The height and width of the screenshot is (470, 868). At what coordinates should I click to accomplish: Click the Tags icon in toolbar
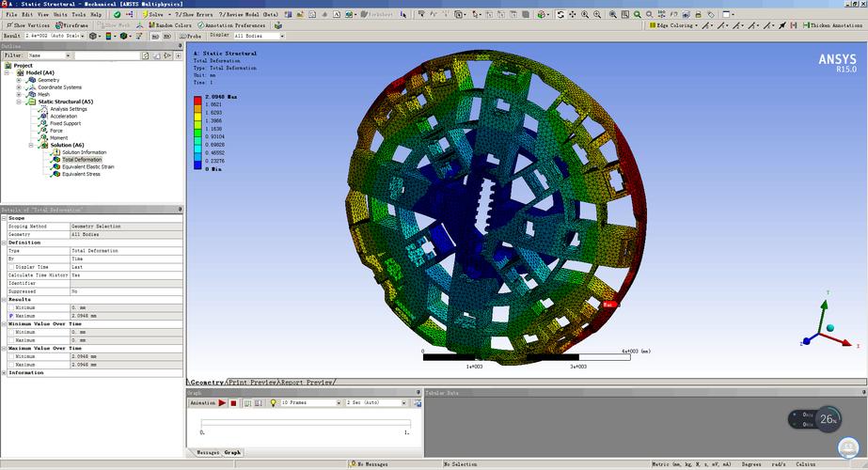(x=711, y=14)
